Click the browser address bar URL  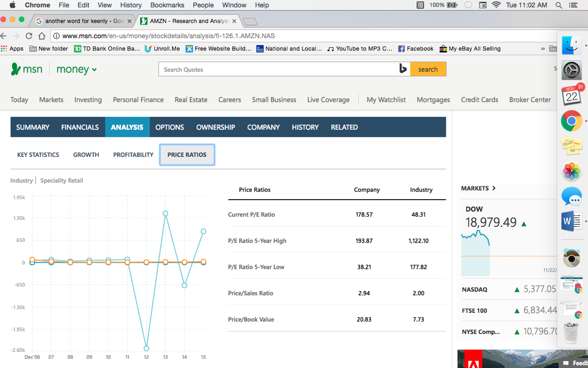pyautogui.click(x=168, y=36)
